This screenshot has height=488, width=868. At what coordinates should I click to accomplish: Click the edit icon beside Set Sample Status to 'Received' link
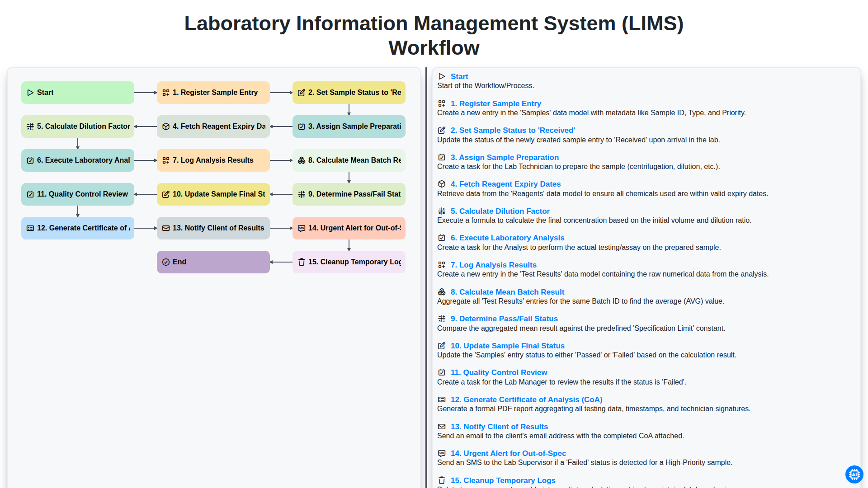click(442, 131)
